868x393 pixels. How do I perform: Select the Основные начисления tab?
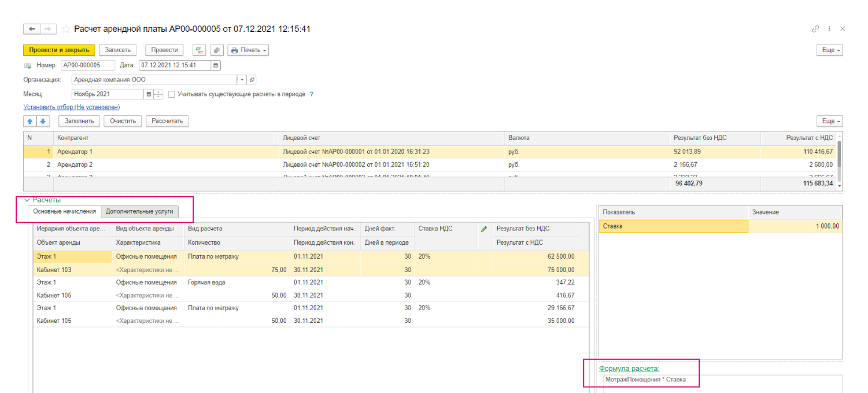point(64,212)
